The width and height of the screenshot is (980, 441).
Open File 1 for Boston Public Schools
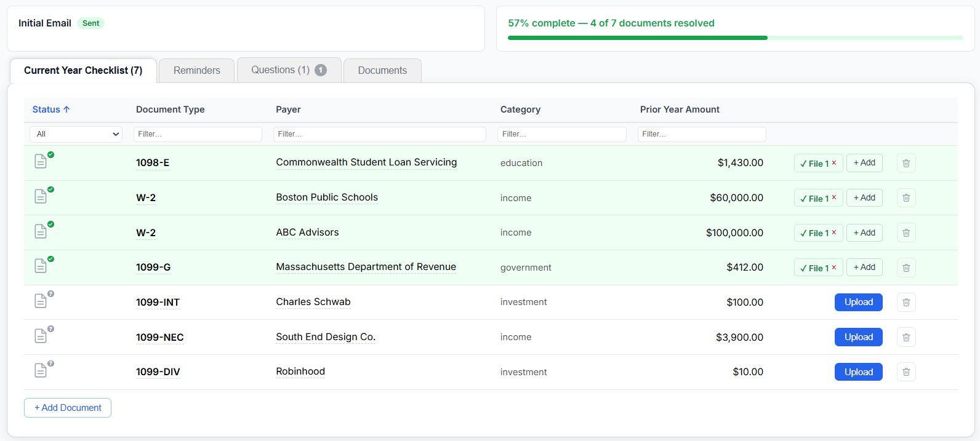pyautogui.click(x=814, y=198)
